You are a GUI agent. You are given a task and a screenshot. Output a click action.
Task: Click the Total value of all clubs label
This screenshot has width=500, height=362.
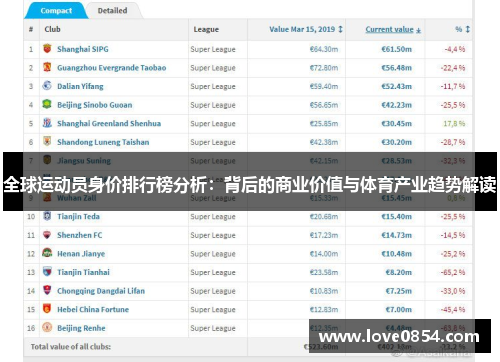(71, 347)
